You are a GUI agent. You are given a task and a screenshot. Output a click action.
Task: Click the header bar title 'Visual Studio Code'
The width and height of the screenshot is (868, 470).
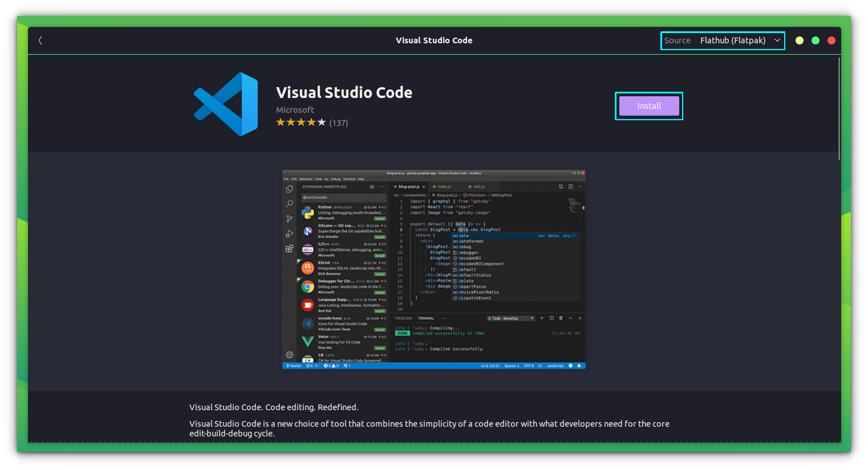click(x=434, y=40)
